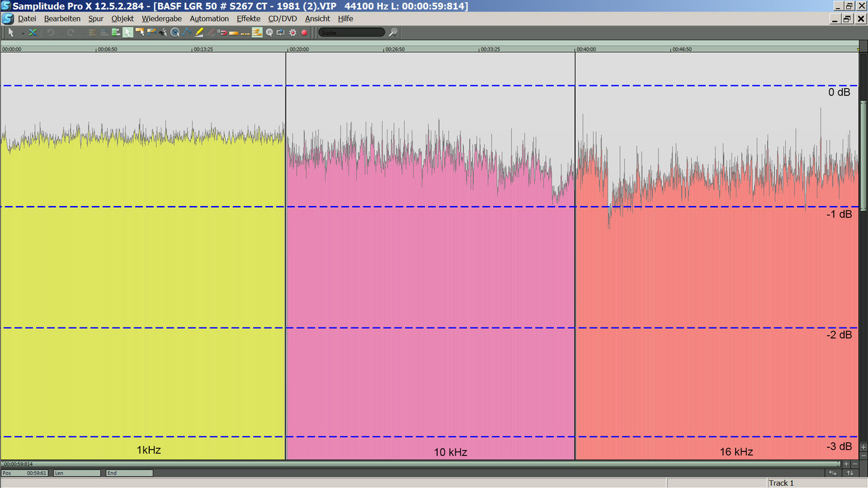Click the search magnifier button
The width and height of the screenshot is (868, 488).
(x=393, y=32)
